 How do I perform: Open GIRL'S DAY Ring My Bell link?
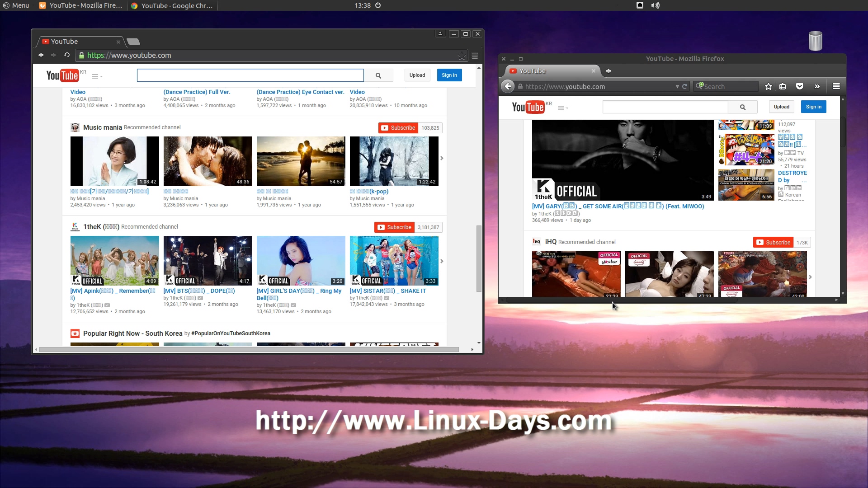pyautogui.click(x=299, y=294)
